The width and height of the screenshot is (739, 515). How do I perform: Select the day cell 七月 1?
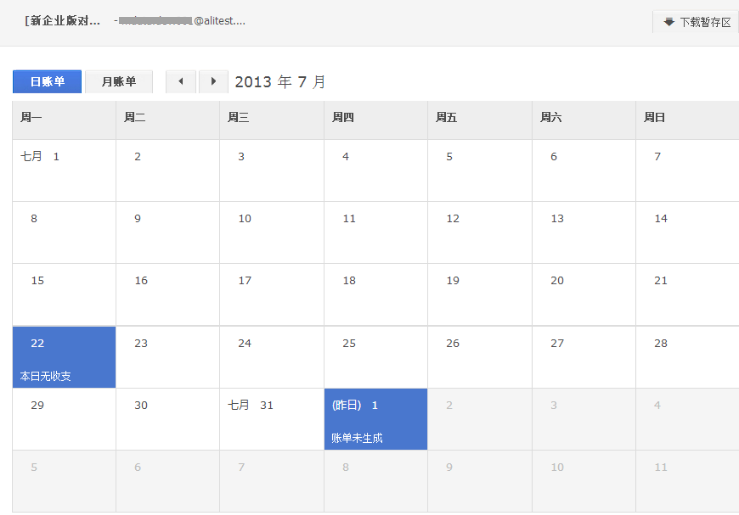click(64, 171)
